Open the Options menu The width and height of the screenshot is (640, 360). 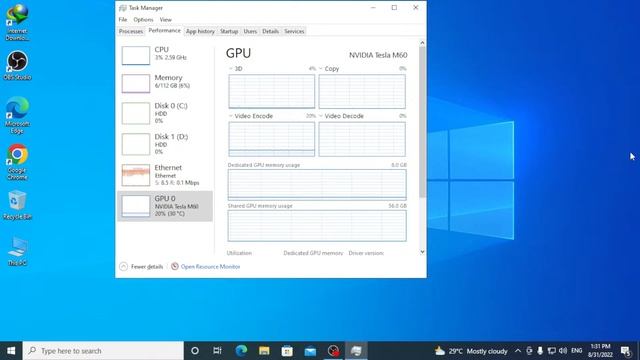[x=143, y=20]
